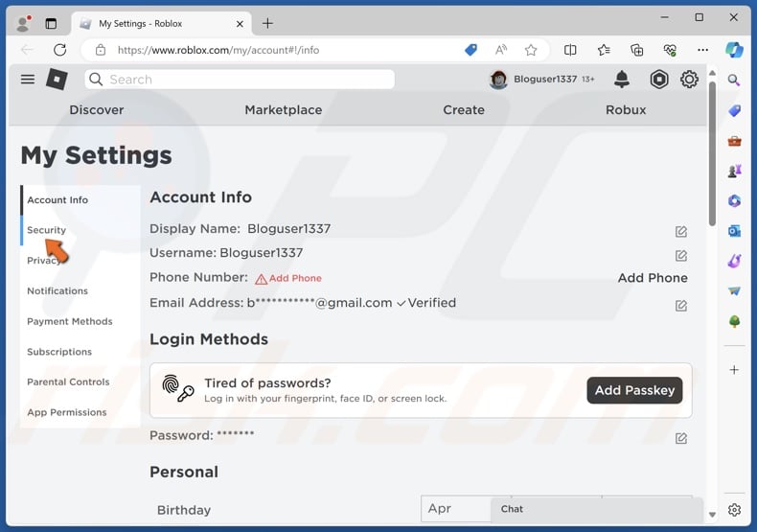This screenshot has height=532, width=757.
Task: Open the Chat panel
Action: [x=597, y=509]
